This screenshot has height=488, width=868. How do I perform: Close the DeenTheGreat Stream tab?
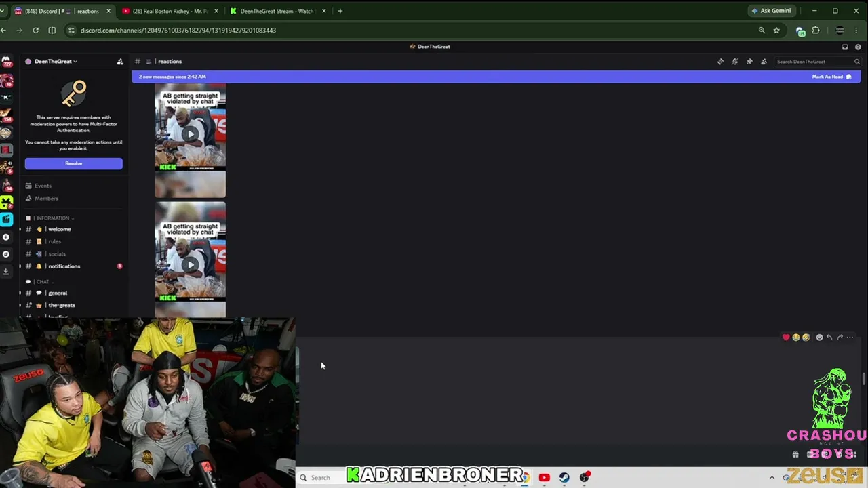click(x=323, y=11)
